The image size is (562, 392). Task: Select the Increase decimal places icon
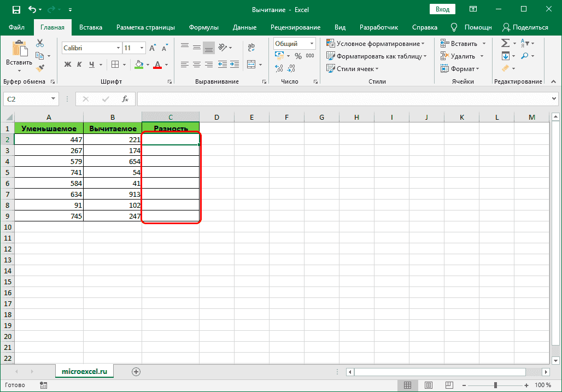(279, 68)
